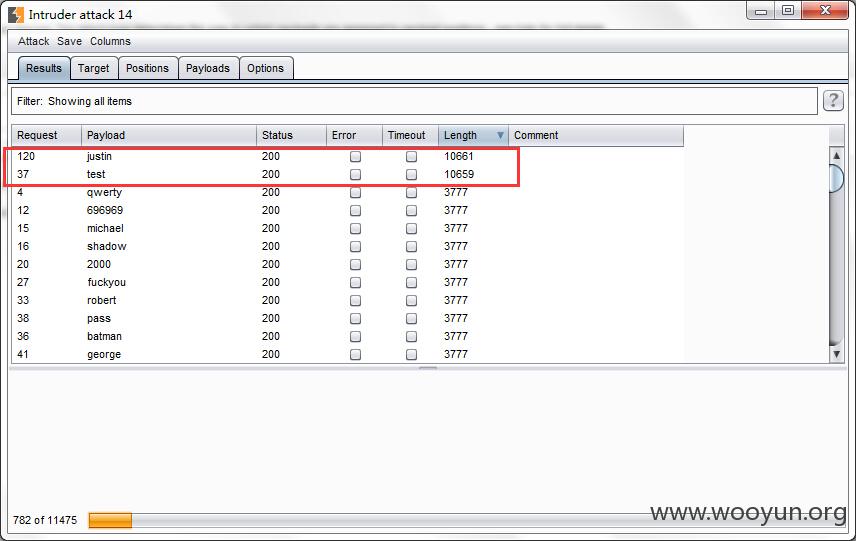The image size is (856, 541).
Task: Toggle Error checkbox in robert row
Action: click(x=355, y=301)
